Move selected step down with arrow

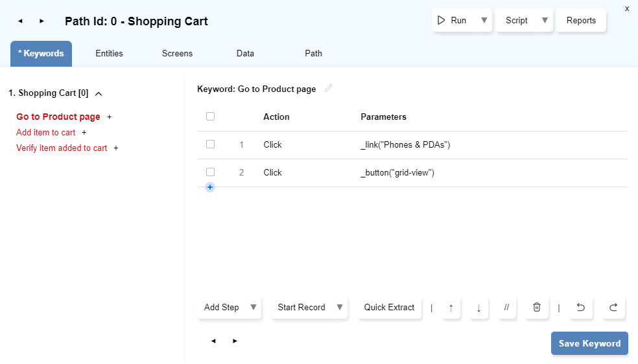click(x=478, y=308)
